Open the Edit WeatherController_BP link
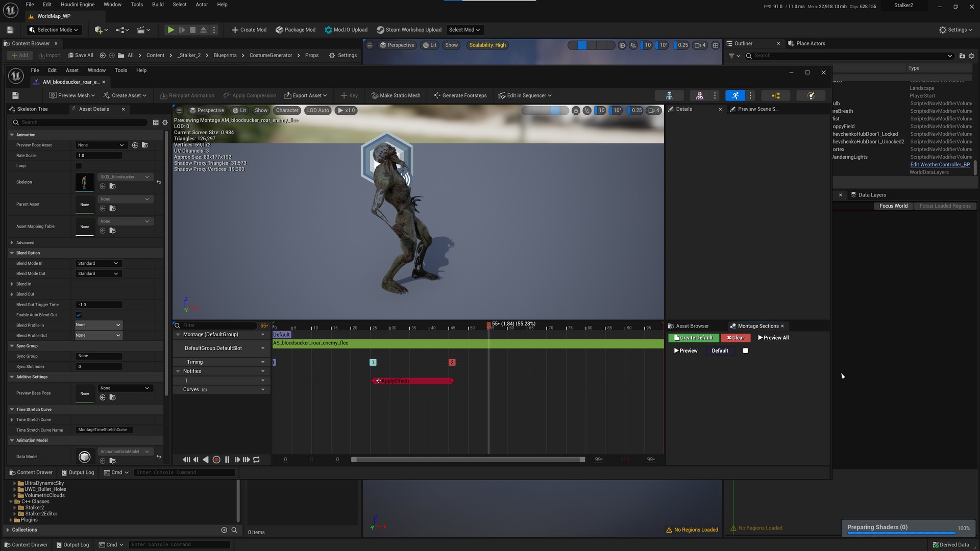 coord(940,165)
